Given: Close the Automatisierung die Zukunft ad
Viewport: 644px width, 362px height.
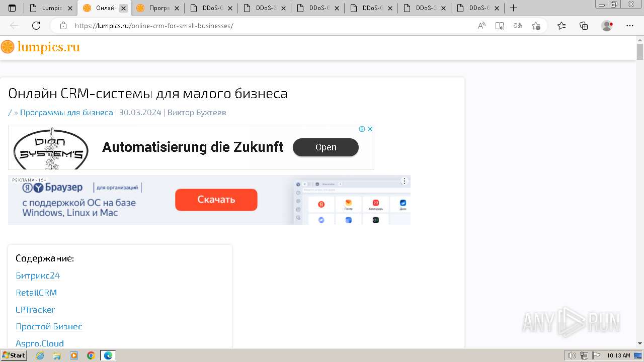Looking at the screenshot, I should pyautogui.click(x=370, y=129).
